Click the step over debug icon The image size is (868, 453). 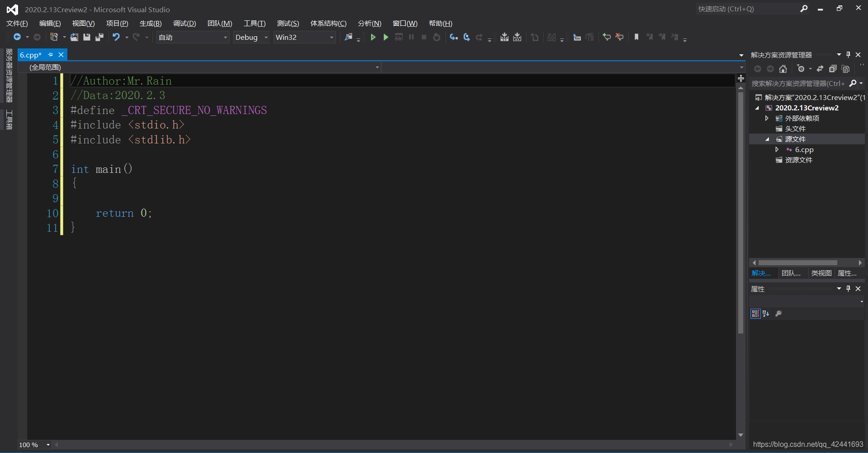coord(467,37)
